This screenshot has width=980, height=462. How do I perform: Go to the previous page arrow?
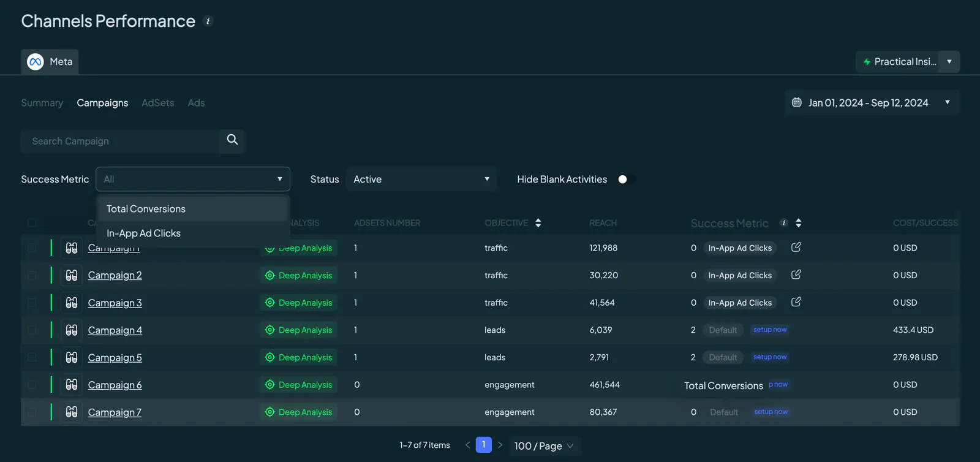[x=467, y=445]
